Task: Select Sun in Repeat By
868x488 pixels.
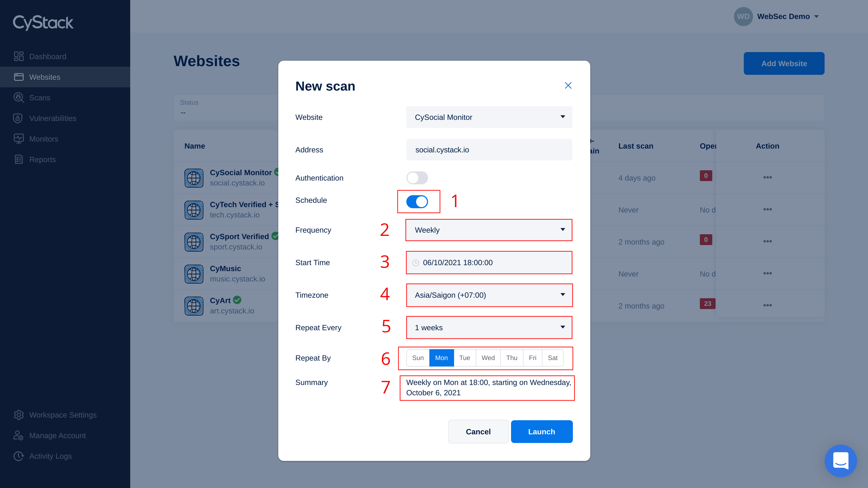Action: point(418,358)
